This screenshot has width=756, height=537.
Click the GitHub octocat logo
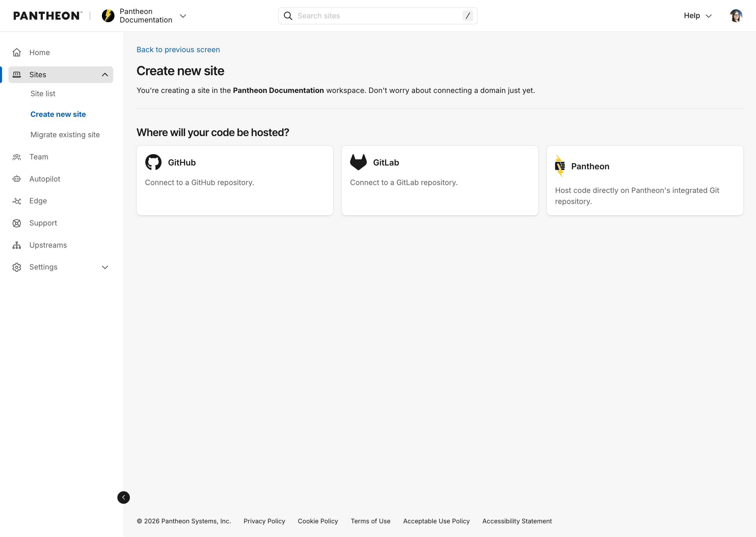[153, 162]
